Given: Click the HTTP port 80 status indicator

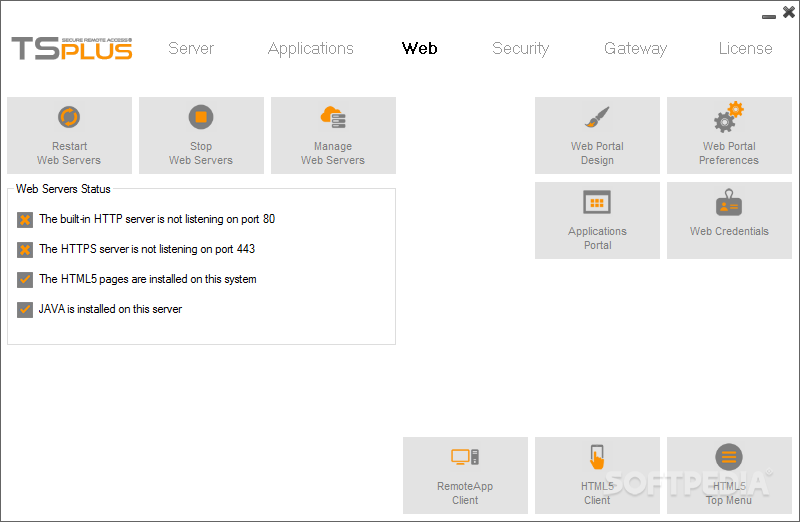Looking at the screenshot, I should pos(24,220).
